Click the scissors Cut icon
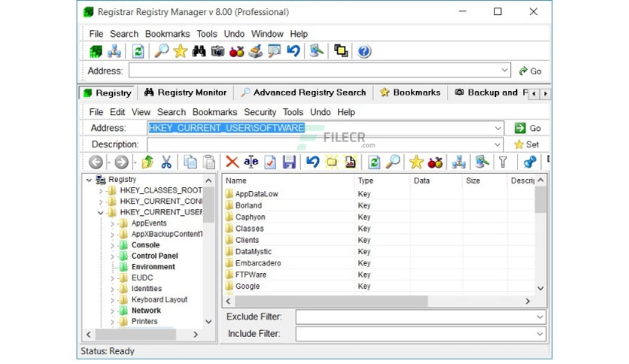629x364 pixels. (x=166, y=162)
